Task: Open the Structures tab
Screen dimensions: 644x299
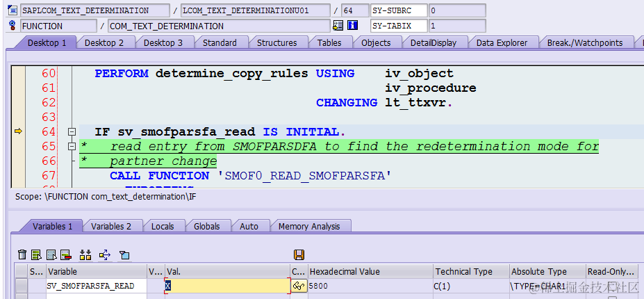Action: 276,43
